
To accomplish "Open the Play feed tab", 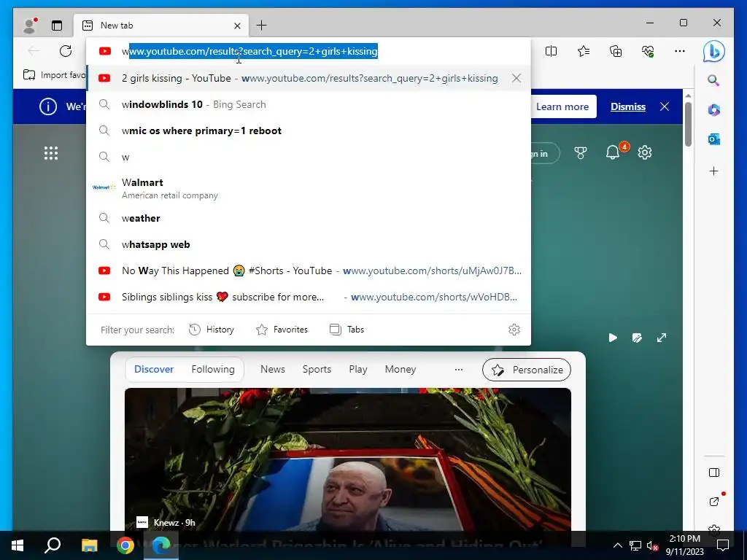I will tap(357, 369).
